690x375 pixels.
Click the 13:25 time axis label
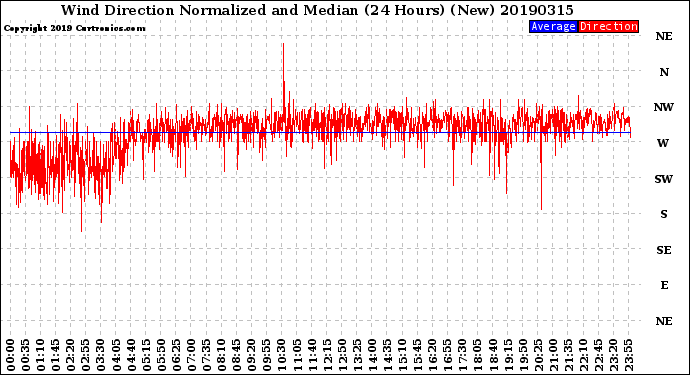coord(357,355)
